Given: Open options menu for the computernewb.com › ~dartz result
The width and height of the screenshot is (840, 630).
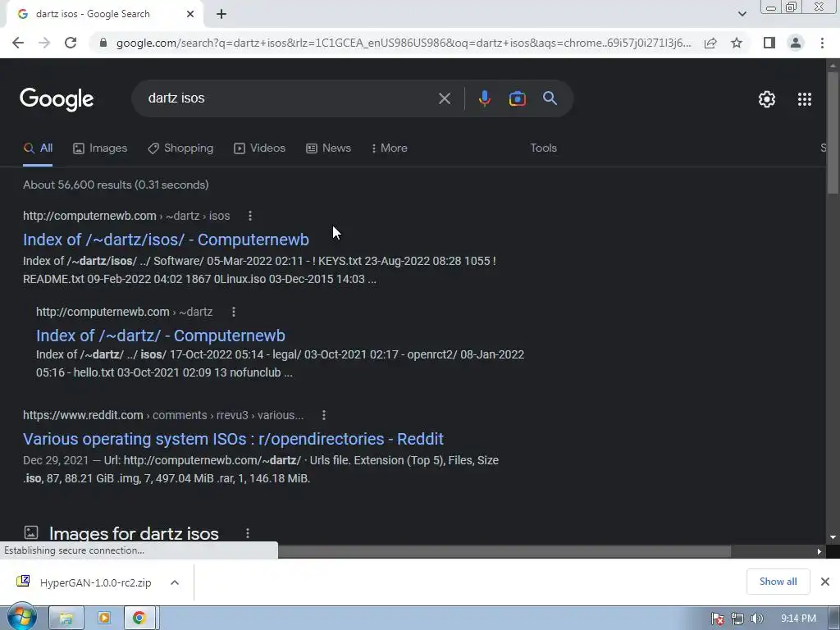Looking at the screenshot, I should click(233, 312).
